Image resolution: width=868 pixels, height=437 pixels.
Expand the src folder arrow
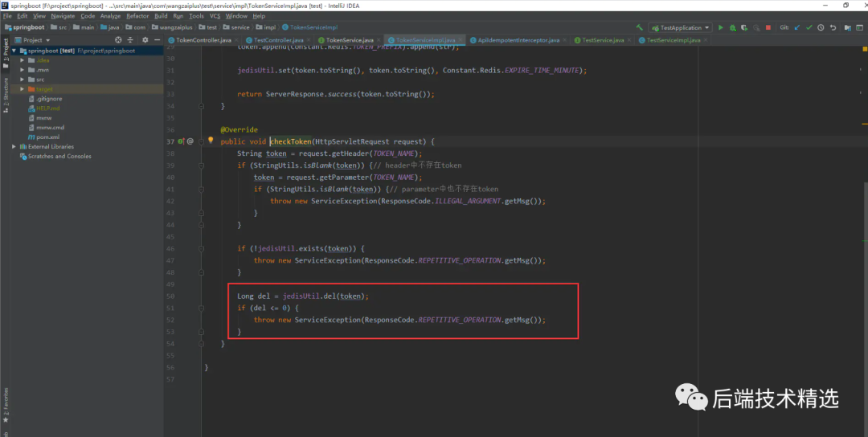(23, 79)
